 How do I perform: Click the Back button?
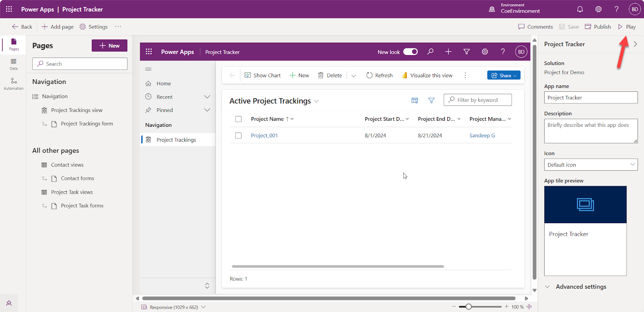22,27
